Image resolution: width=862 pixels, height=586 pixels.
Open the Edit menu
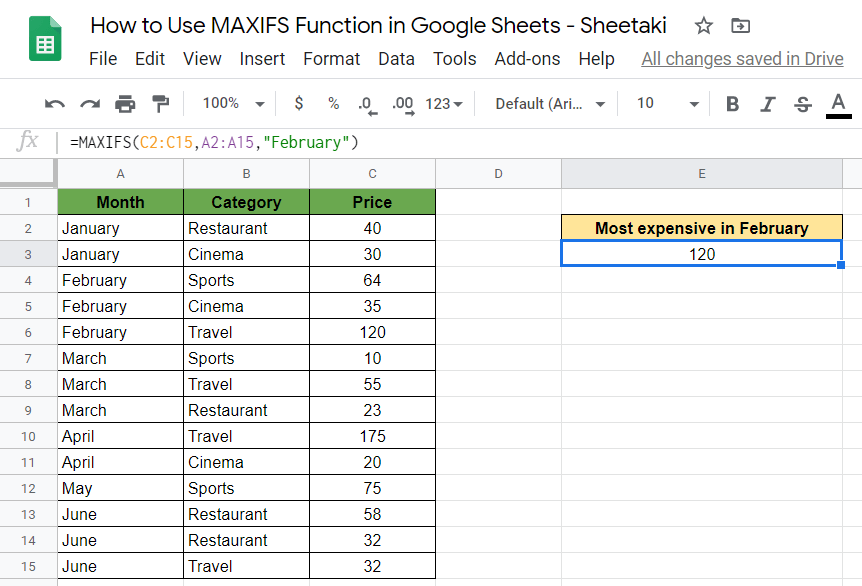click(150, 59)
